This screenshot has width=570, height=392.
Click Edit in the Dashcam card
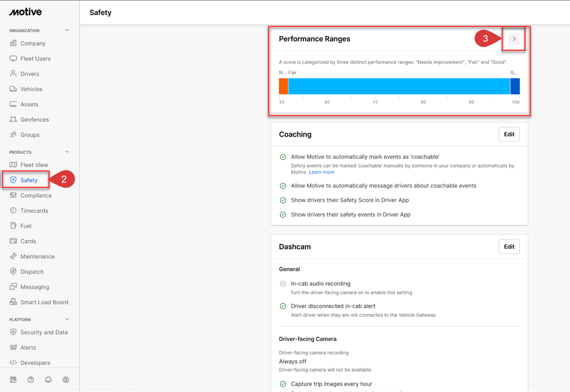tap(509, 247)
